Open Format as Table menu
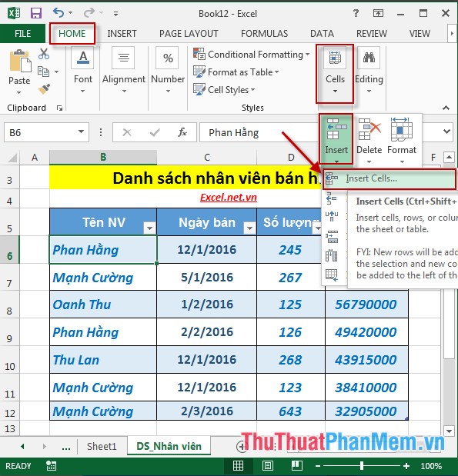This screenshot has height=476, width=458. click(x=236, y=72)
